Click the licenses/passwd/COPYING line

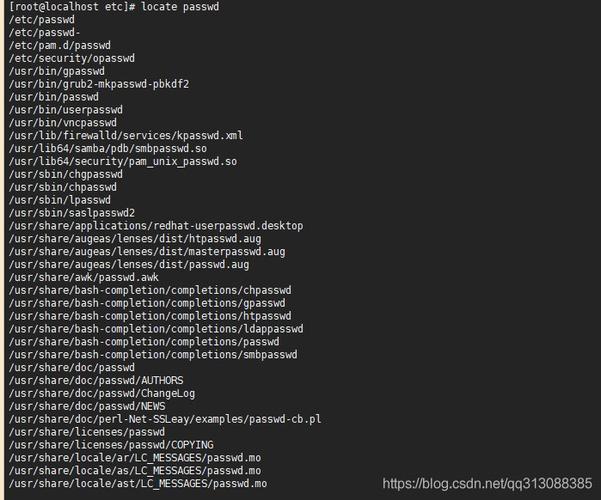[111, 445]
